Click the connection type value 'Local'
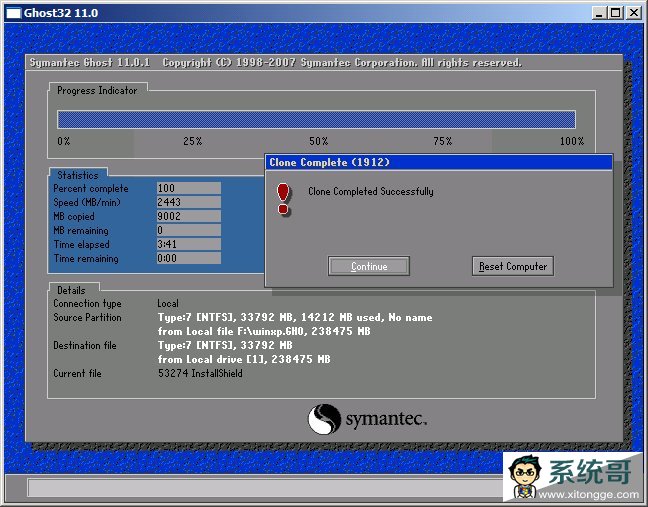This screenshot has width=648, height=507. tap(168, 303)
